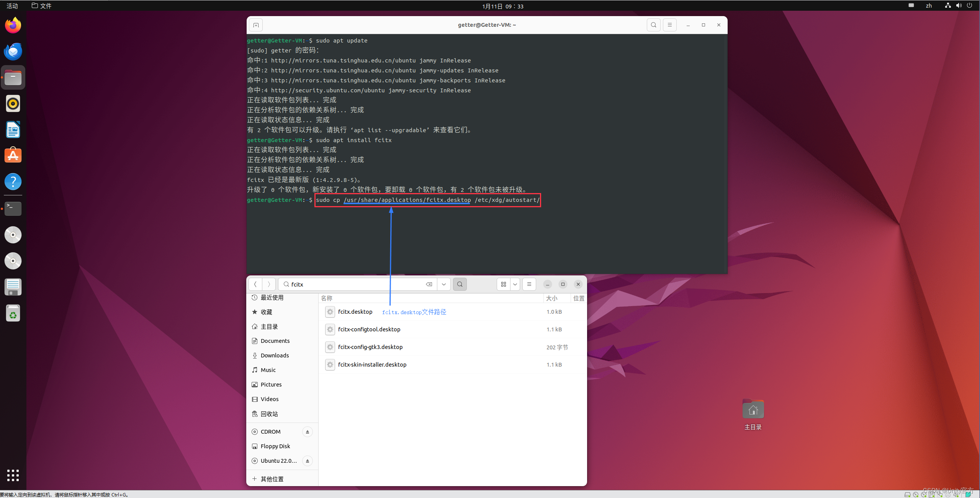Select fcitx-configtool.desktop file

pos(369,329)
